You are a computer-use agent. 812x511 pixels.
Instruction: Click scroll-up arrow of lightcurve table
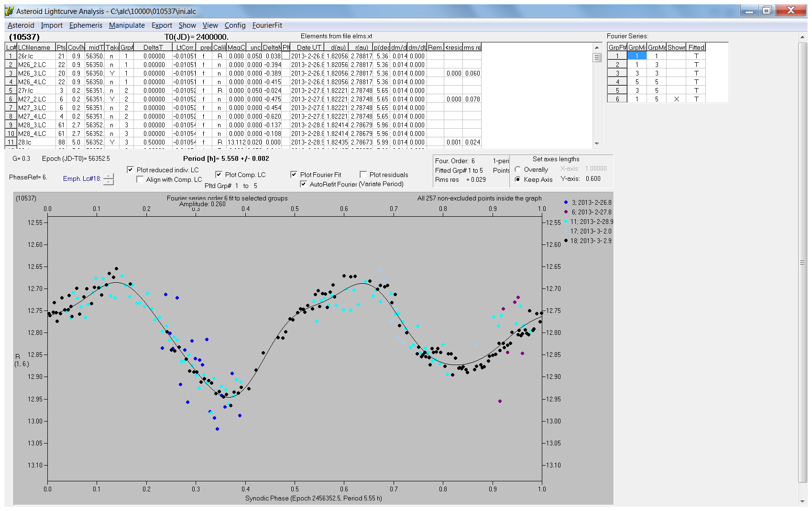pyautogui.click(x=596, y=47)
